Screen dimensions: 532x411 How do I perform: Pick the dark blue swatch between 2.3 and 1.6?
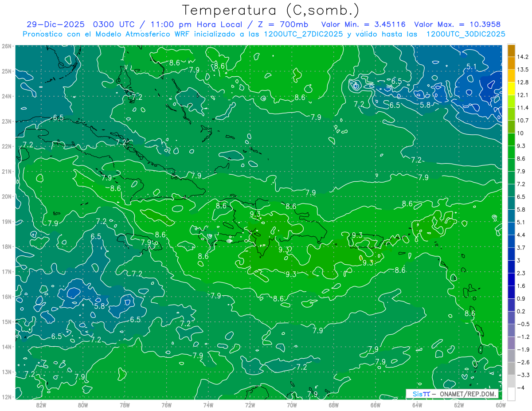[511, 279]
